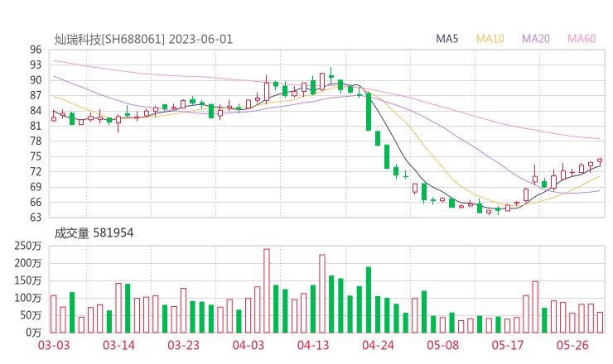Select the 05-26 date label

(572, 345)
